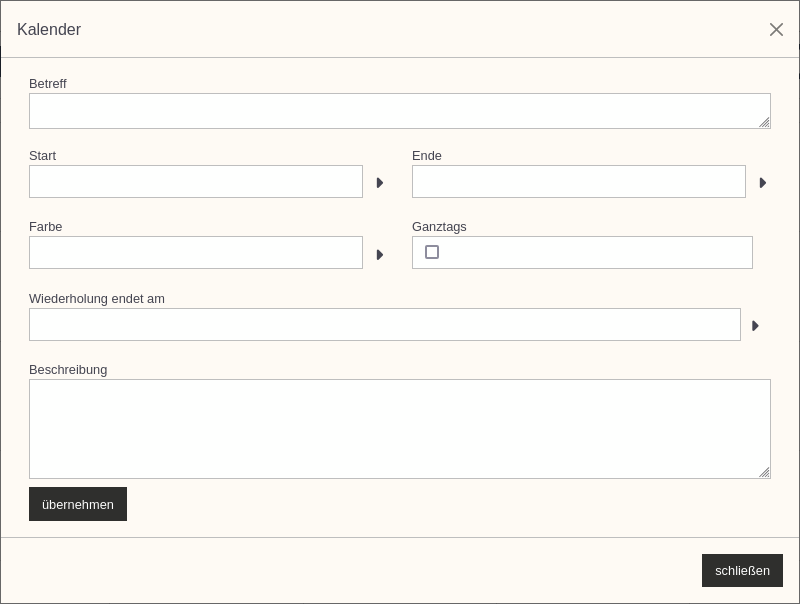This screenshot has height=604, width=800.
Task: Expand the Farbe selection arrow
Action: (x=380, y=255)
